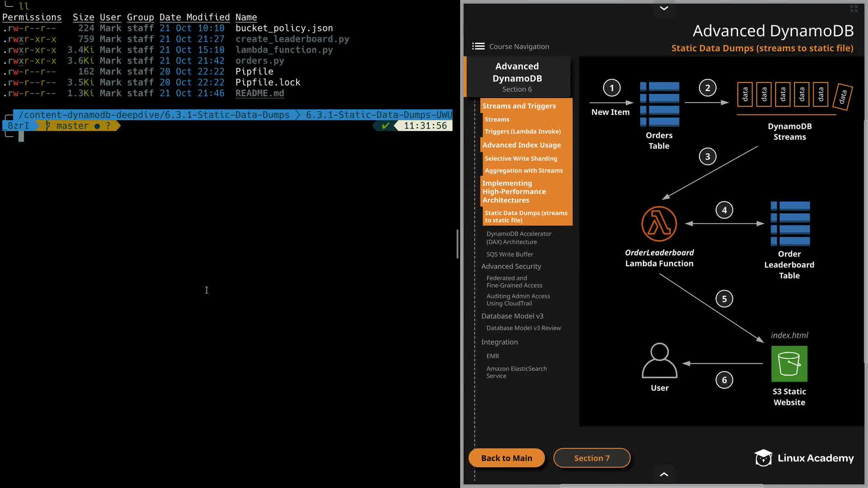Click the Course Navigation hamburger icon
Image resolution: width=868 pixels, height=488 pixels.
coord(478,47)
